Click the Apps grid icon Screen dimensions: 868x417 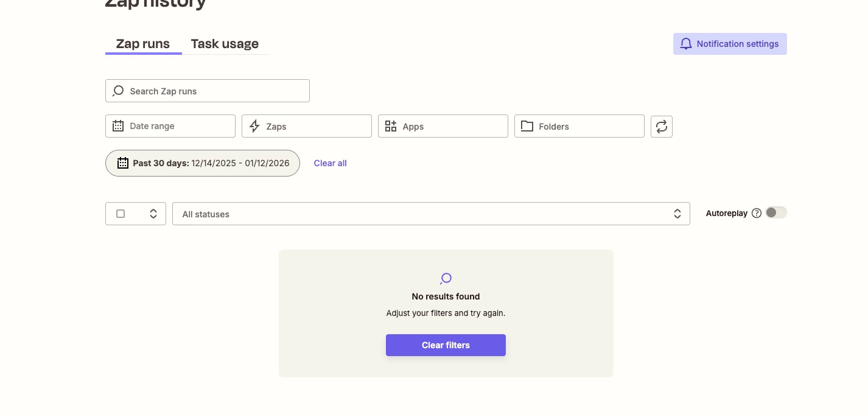click(x=391, y=126)
